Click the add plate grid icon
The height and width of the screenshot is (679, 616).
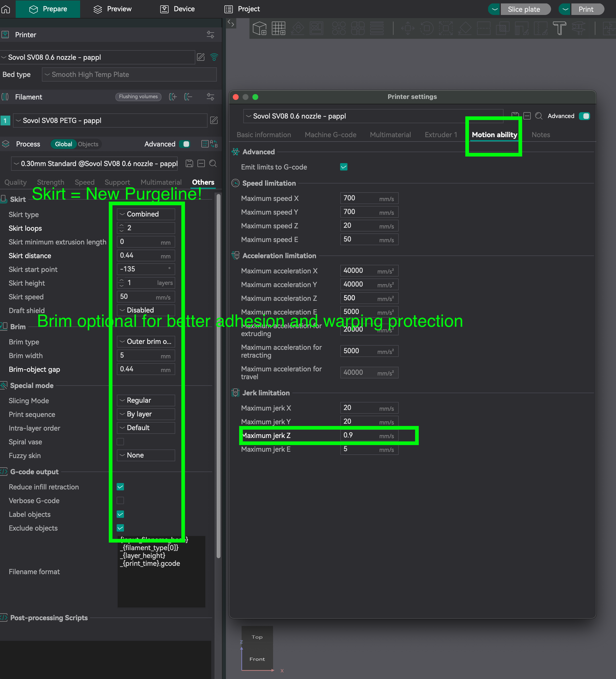click(x=278, y=28)
